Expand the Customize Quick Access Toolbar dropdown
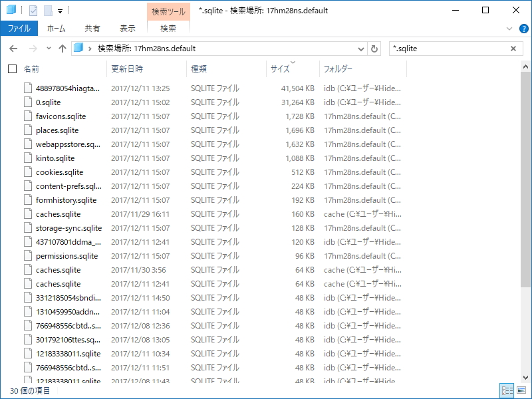 [60, 11]
